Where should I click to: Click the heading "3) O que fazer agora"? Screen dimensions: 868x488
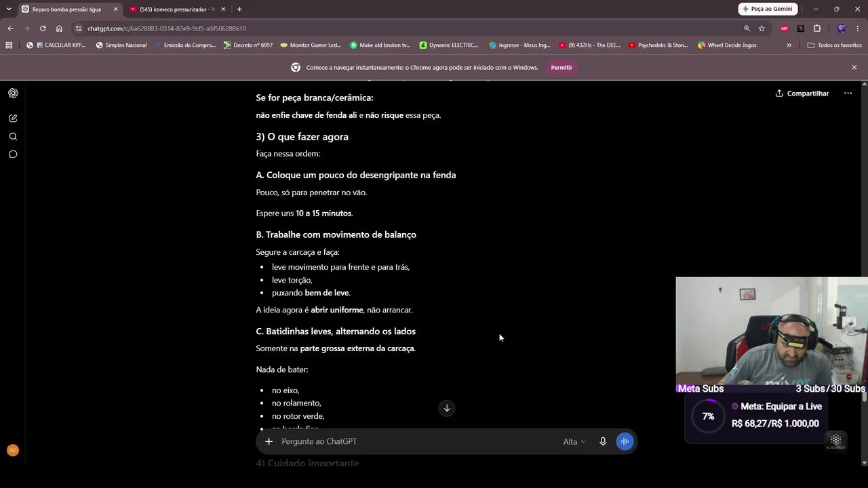pyautogui.click(x=302, y=137)
